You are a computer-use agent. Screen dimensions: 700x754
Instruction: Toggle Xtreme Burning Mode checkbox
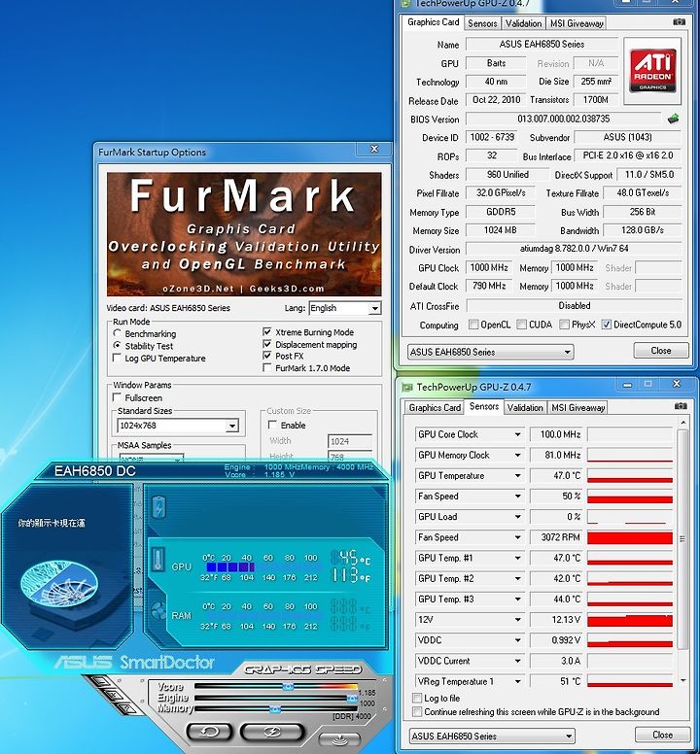(x=267, y=331)
